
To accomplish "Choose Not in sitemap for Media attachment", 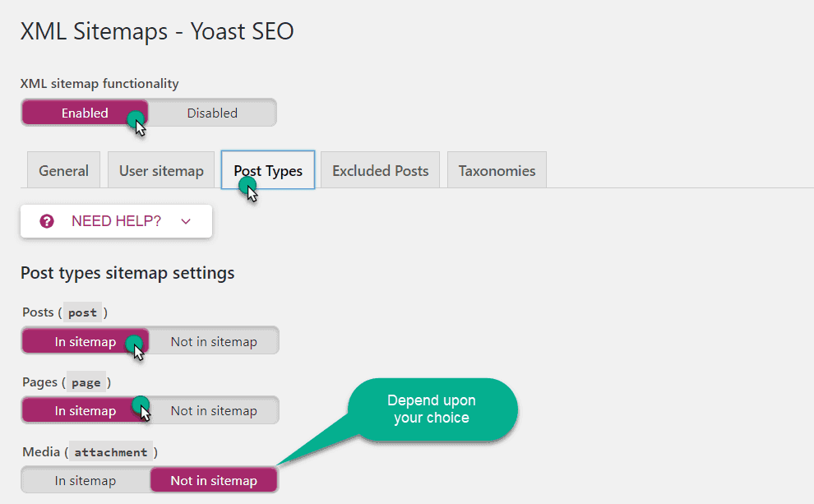I will click(x=214, y=481).
